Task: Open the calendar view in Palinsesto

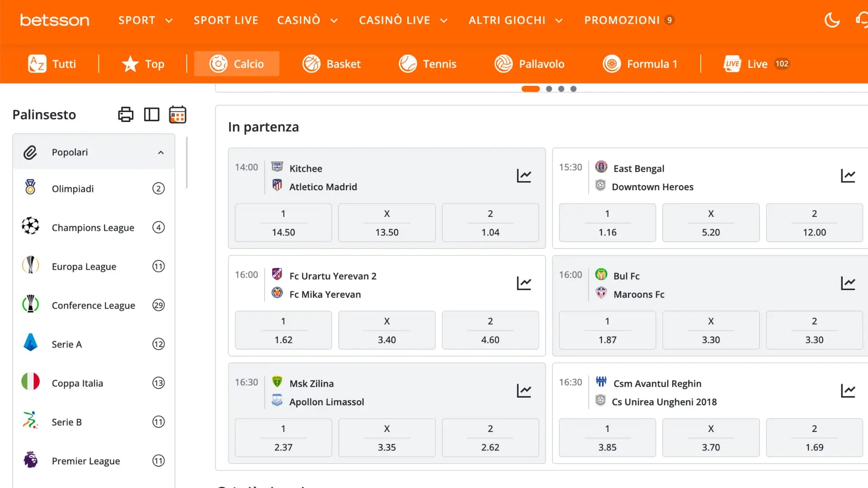Action: (177, 114)
